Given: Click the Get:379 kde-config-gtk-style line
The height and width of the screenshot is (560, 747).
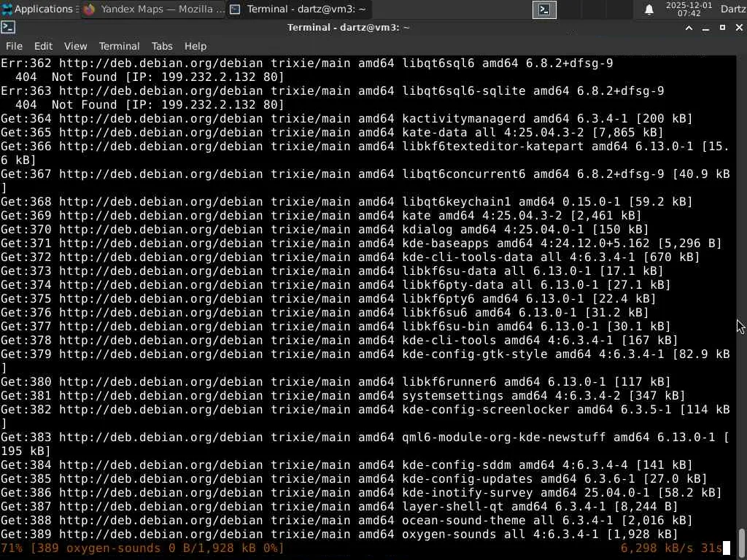Looking at the screenshot, I should 365,361.
